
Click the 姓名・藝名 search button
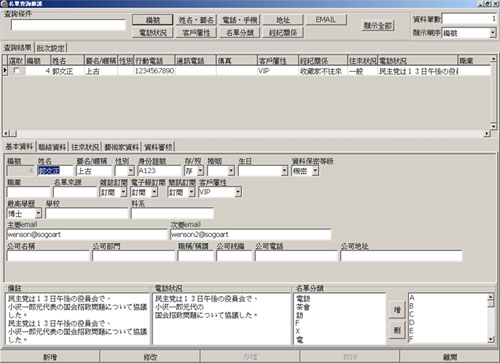pos(196,20)
